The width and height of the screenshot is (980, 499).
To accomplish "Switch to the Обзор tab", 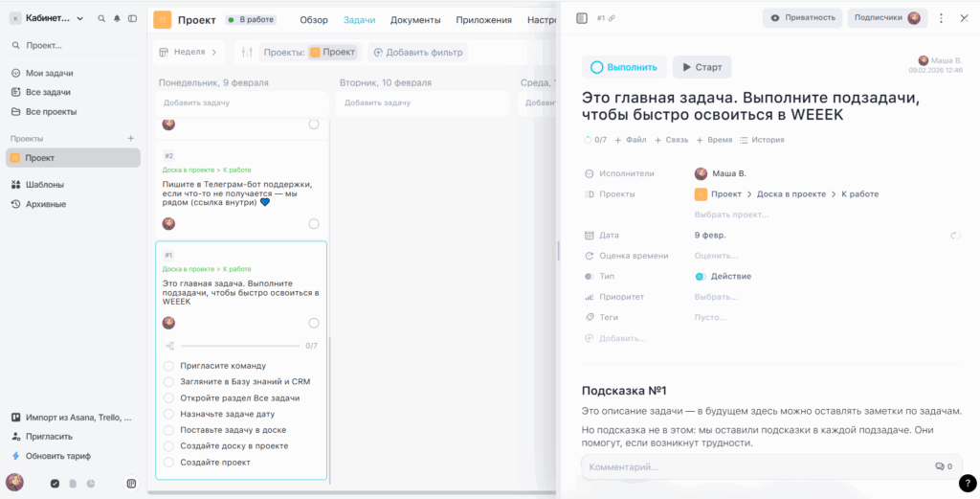I will (x=314, y=20).
